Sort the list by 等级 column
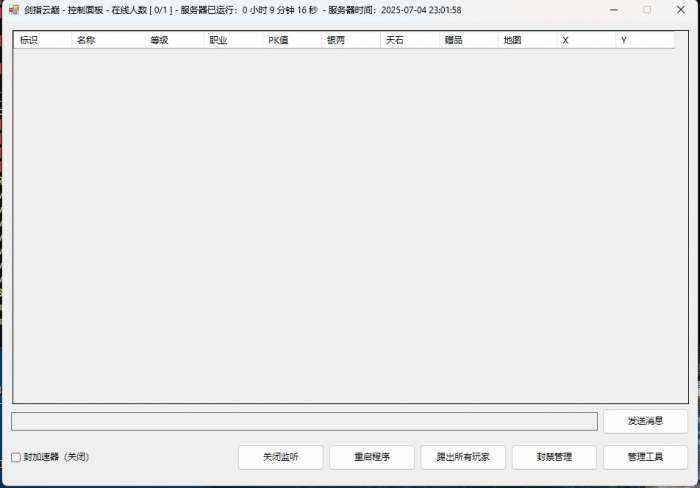 click(x=174, y=40)
